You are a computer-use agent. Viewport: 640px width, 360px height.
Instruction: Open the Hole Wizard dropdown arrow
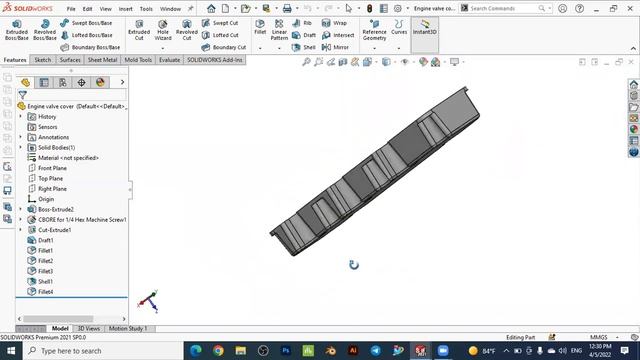coord(162,48)
